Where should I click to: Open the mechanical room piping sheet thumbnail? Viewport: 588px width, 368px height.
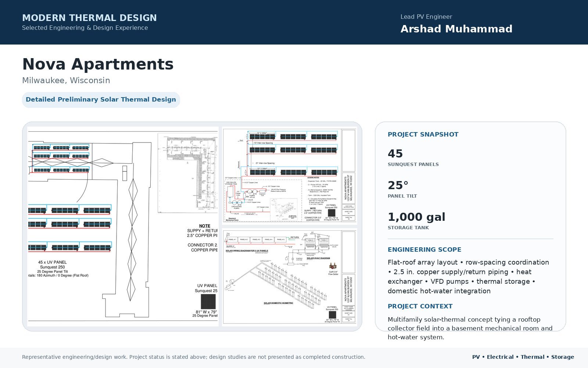pyautogui.click(x=290, y=176)
